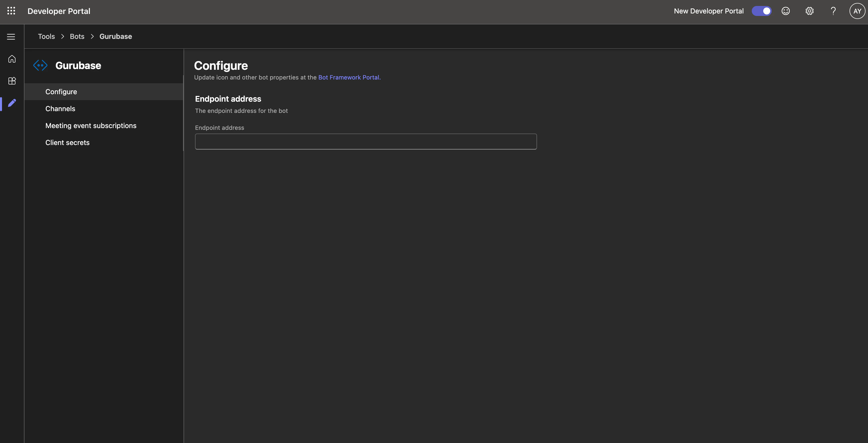The width and height of the screenshot is (868, 443).
Task: Click the Endpoint address section heading
Action: [228, 99]
